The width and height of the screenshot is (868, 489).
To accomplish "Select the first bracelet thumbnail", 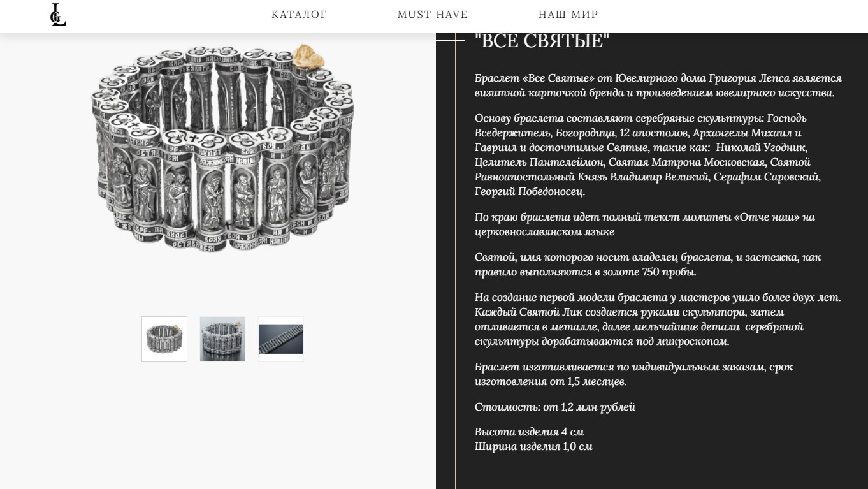I will pos(164,339).
